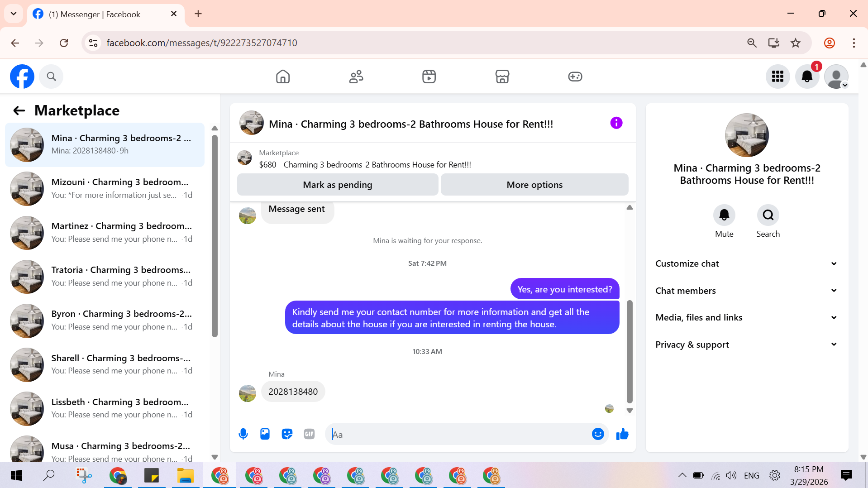Open account profile avatar menu
This screenshot has width=868, height=488.
pos(836,77)
